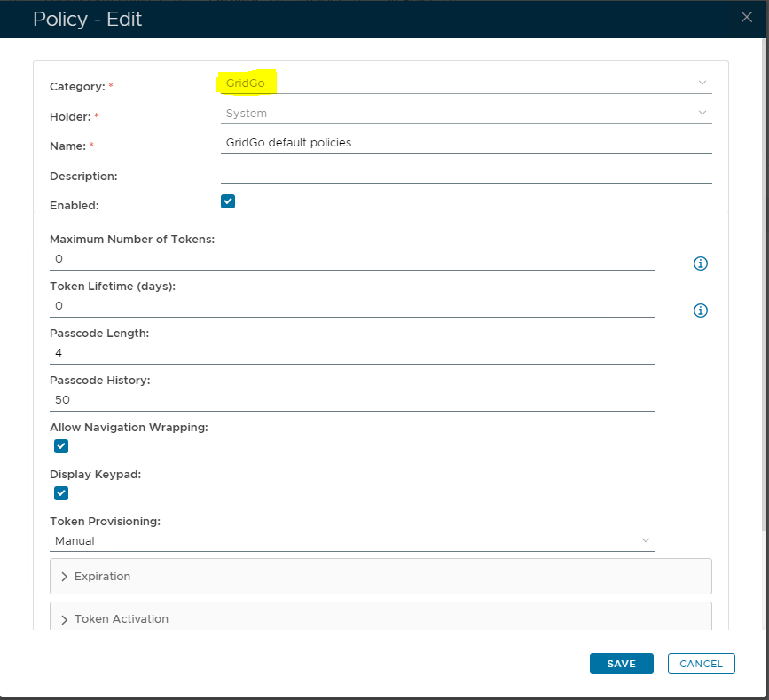
Task: Click the Passcode Length field
Action: coord(352,353)
